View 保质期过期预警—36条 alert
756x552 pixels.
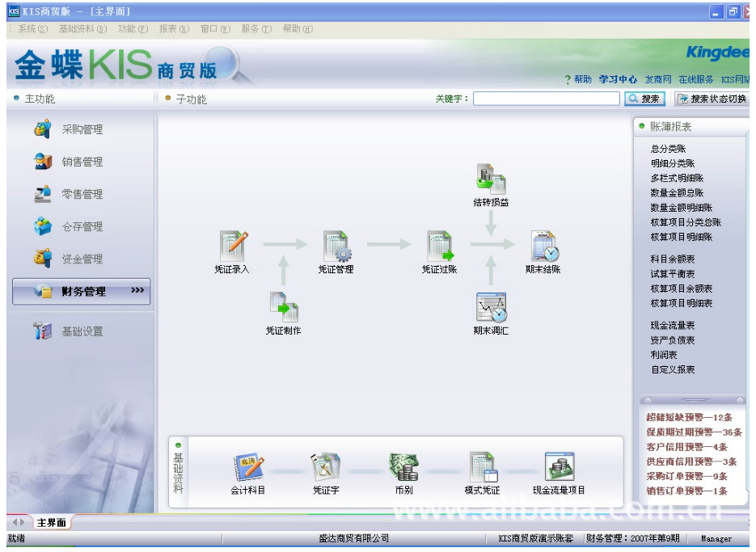693,432
